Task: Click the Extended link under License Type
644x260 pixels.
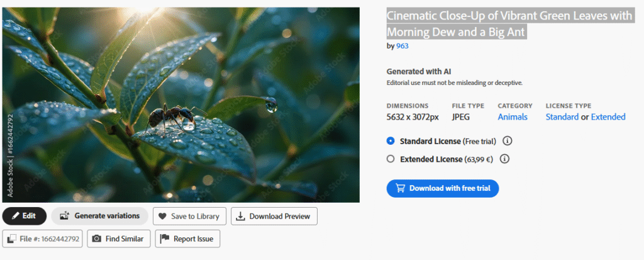Action: (x=608, y=117)
